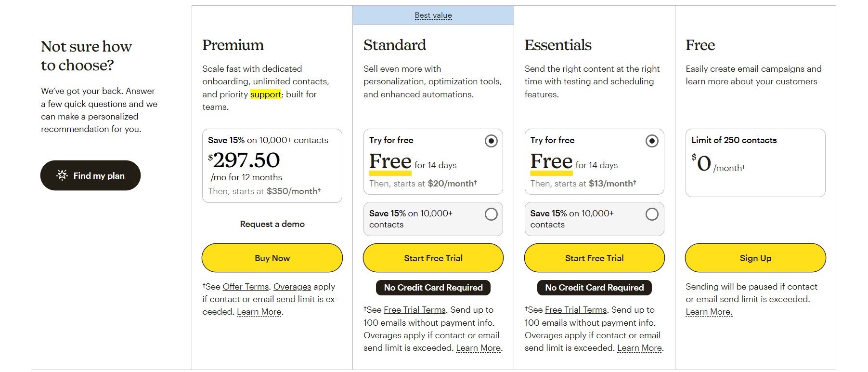This screenshot has height=372, width=868.
Task: Click Overages link under the Standard plan
Action: 382,335
